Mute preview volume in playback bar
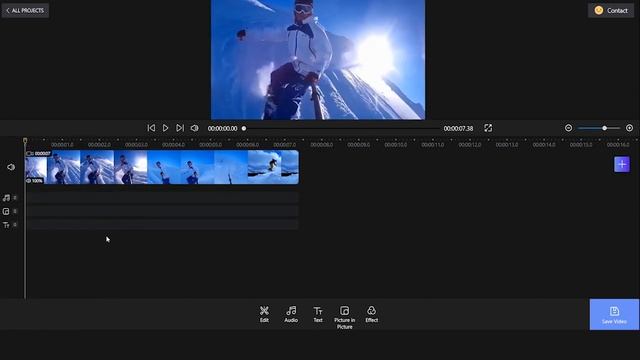 pyautogui.click(x=194, y=128)
